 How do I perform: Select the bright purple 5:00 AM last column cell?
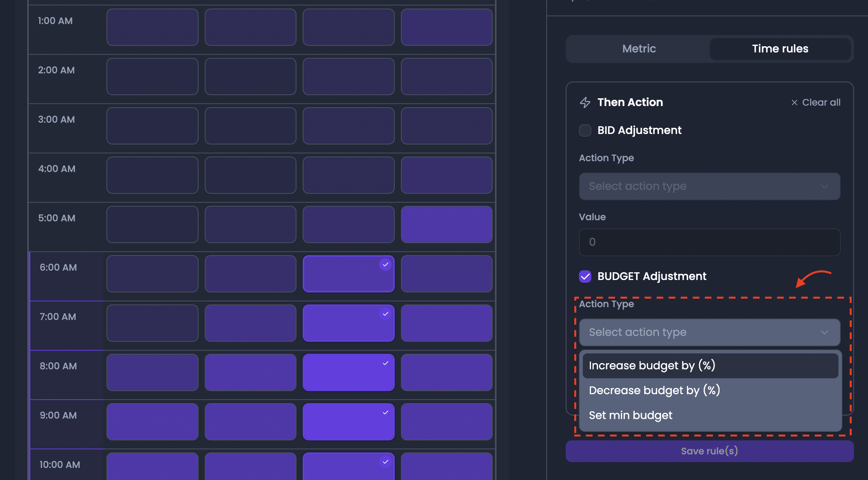pos(447,224)
